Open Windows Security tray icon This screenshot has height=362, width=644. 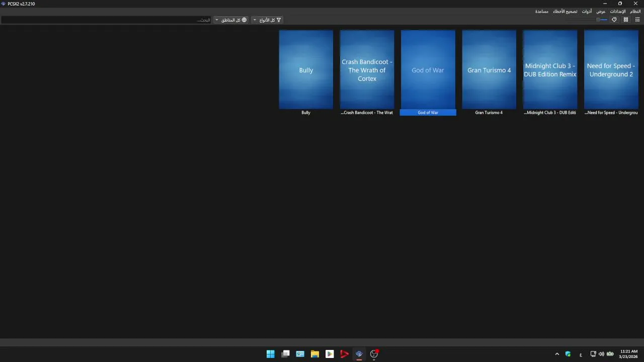(x=568, y=354)
